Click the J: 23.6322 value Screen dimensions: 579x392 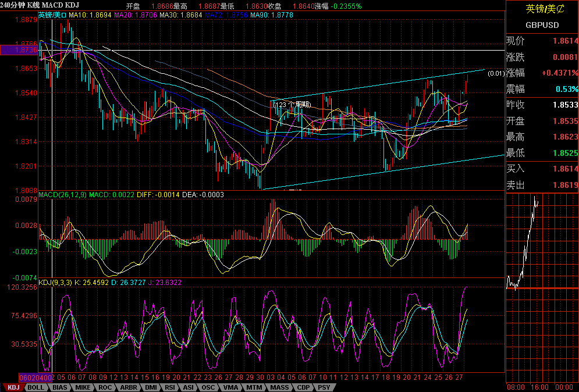(x=165, y=283)
